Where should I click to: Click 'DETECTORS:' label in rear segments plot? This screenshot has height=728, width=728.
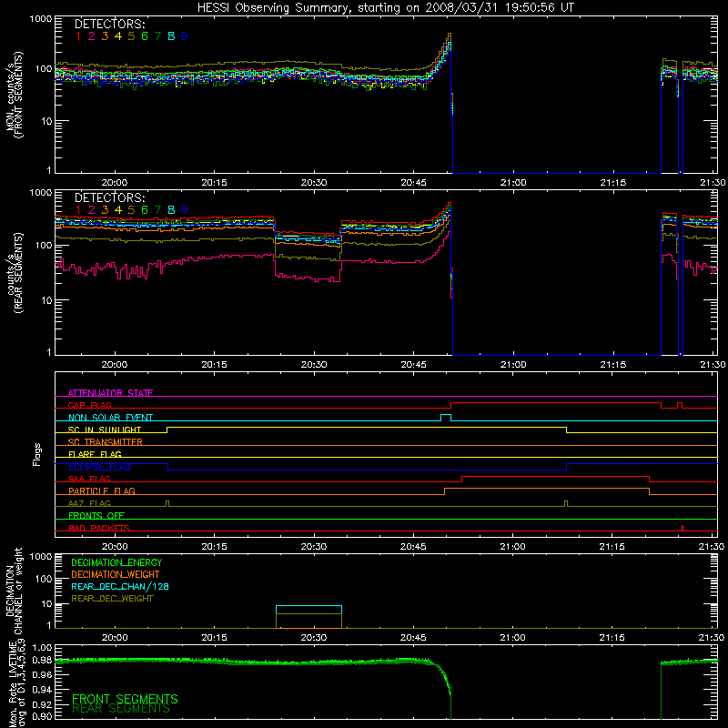click(x=109, y=197)
